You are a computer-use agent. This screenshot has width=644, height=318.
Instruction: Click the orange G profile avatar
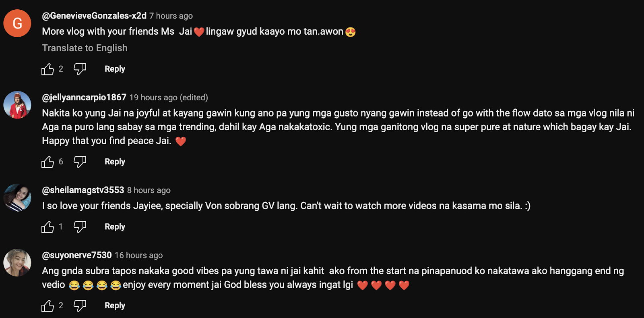point(17,23)
